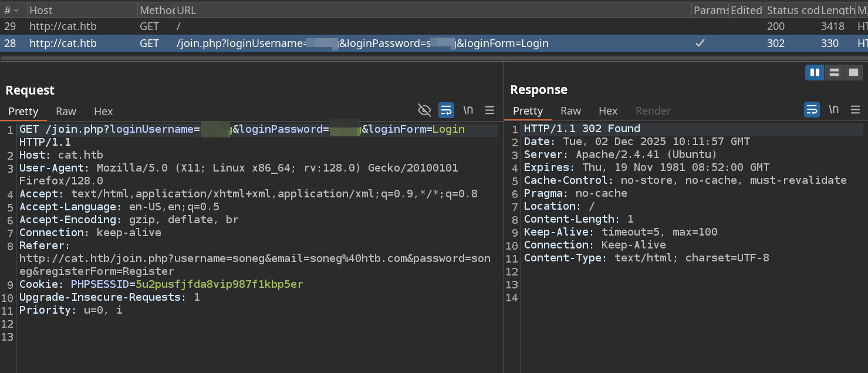
Task: Open the Response panel hamburger menu
Action: (x=855, y=110)
